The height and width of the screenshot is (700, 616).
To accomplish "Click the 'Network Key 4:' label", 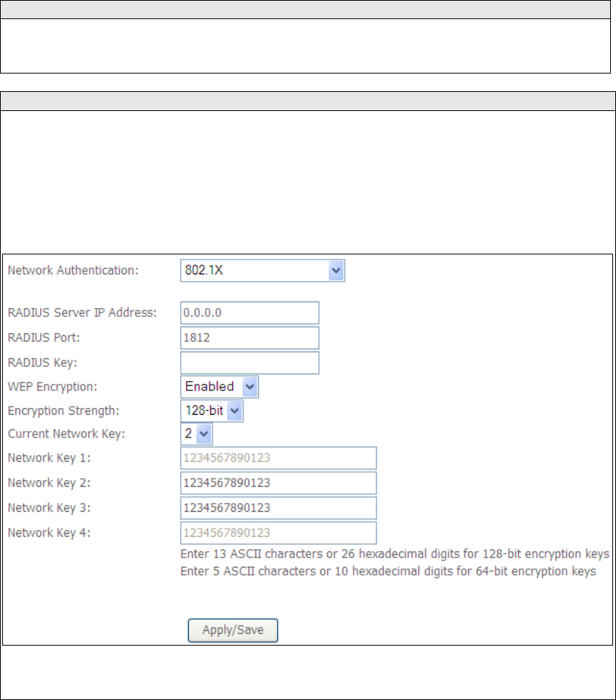I will click(49, 533).
